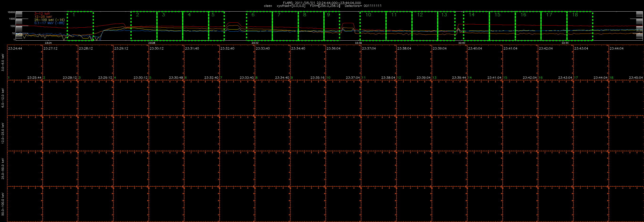Pick interval marker 11 in the light curve
This screenshot has height=222, width=644.
[394, 15]
